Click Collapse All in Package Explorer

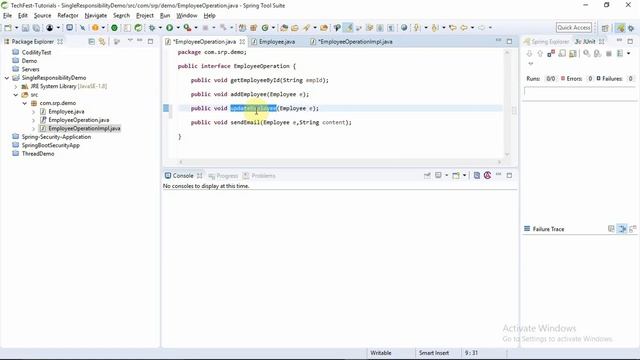click(91, 42)
